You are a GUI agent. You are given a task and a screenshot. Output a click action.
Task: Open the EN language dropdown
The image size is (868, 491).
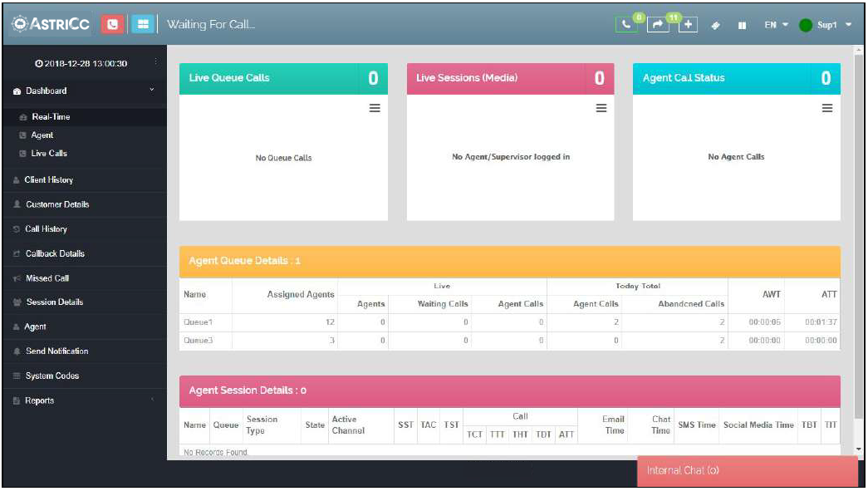point(776,25)
